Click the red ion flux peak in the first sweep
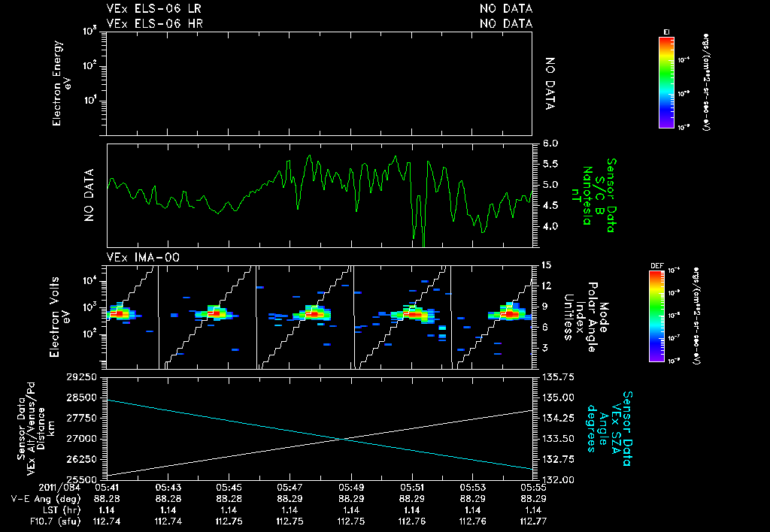The height and width of the screenshot is (532, 770). tap(118, 313)
